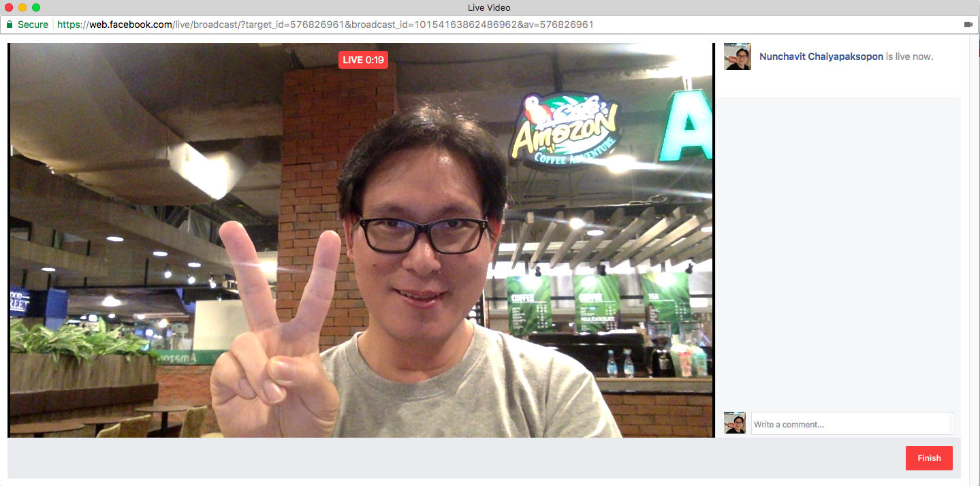Click the green Secure lock icon
The height and width of the screenshot is (486, 980).
click(10, 25)
